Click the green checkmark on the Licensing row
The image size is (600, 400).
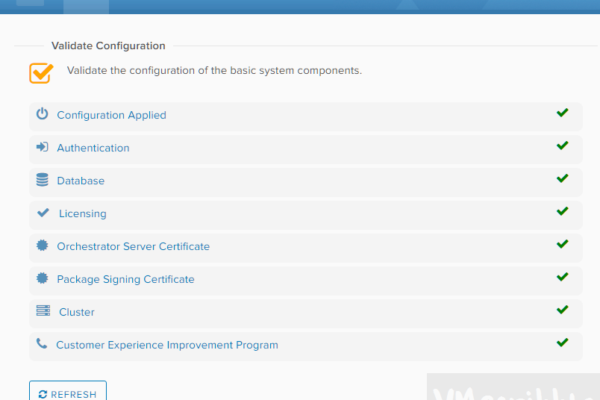pyautogui.click(x=562, y=211)
